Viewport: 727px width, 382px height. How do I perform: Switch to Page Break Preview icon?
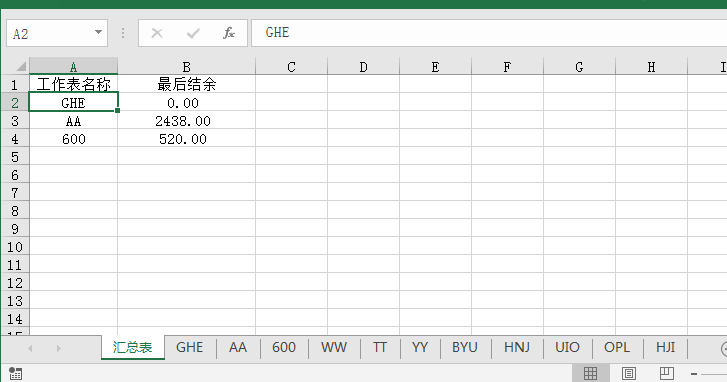(667, 373)
